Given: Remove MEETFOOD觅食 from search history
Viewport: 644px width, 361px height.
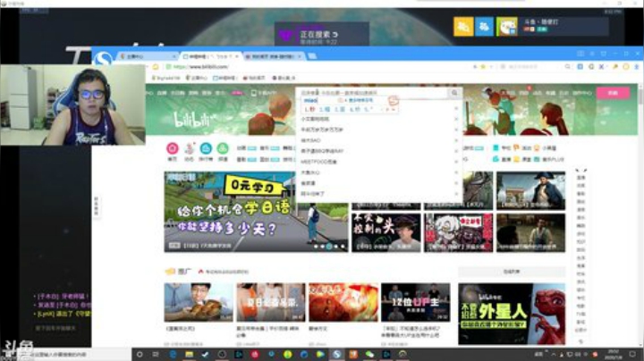Looking at the screenshot, I should pos(456,162).
